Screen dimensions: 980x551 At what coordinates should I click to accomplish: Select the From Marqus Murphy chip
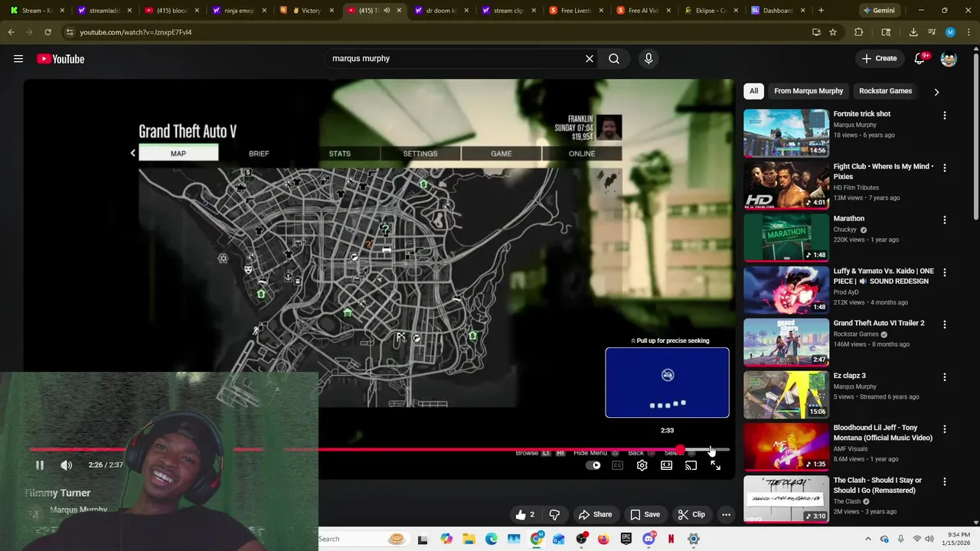click(808, 91)
